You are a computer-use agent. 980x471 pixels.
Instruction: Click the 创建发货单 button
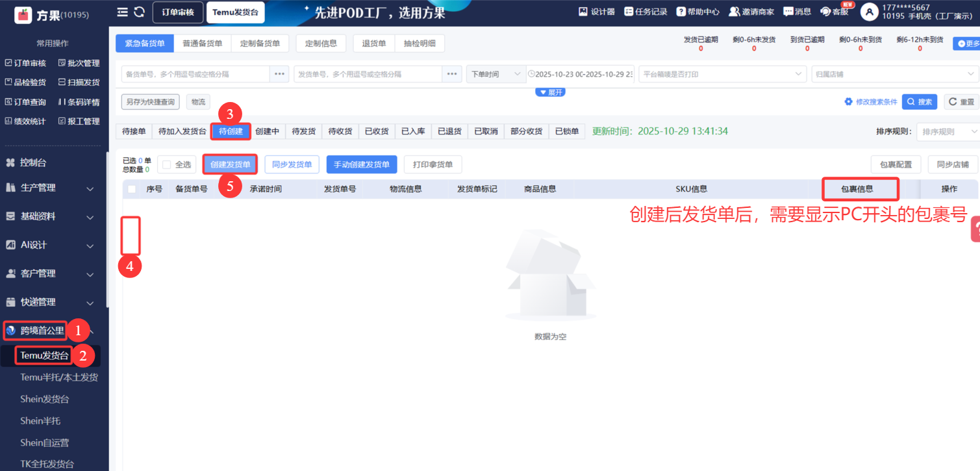[230, 164]
